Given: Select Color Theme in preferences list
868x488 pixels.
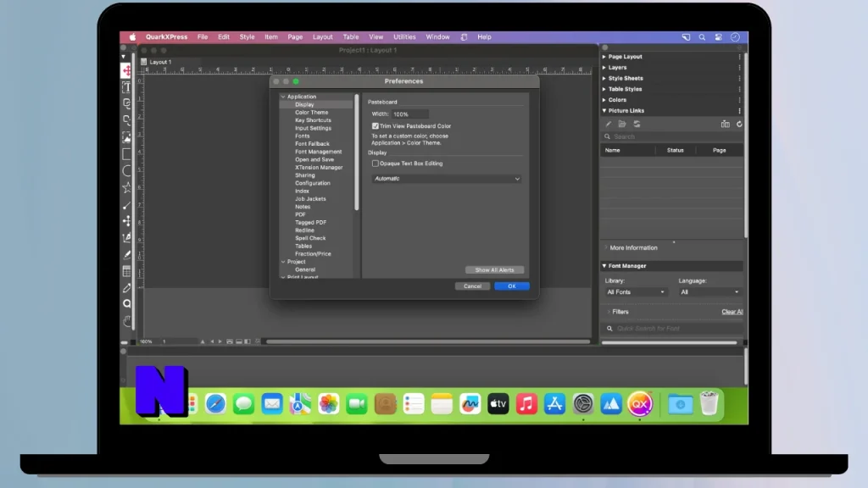Looking at the screenshot, I should coord(312,113).
